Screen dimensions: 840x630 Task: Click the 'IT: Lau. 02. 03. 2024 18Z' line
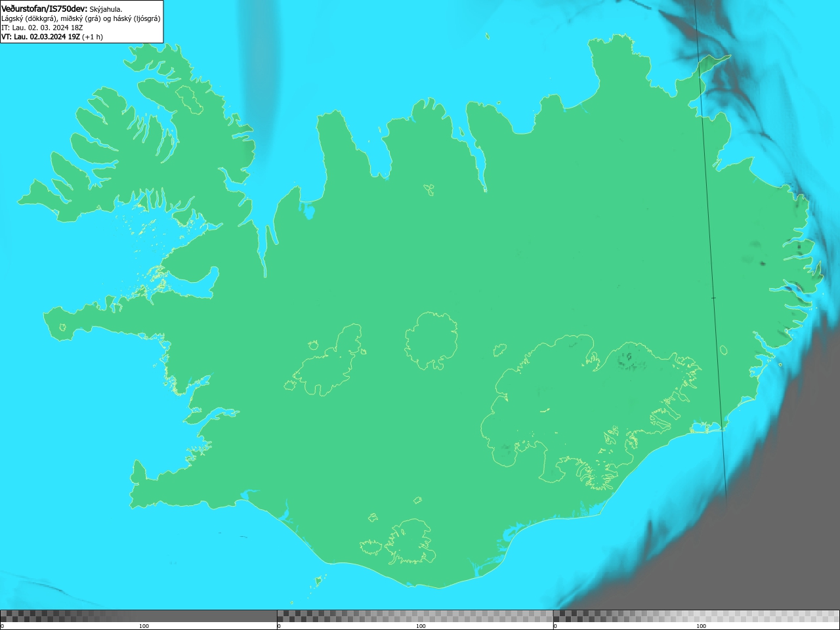pyautogui.click(x=42, y=28)
